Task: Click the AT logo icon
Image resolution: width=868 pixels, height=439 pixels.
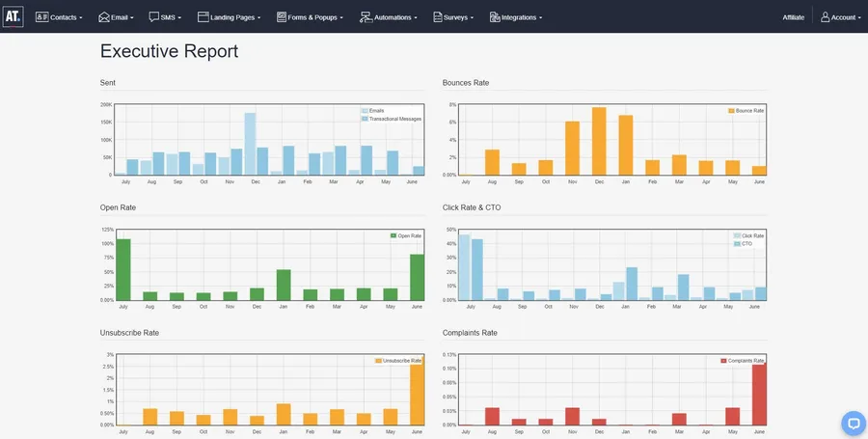Action: pyautogui.click(x=13, y=16)
